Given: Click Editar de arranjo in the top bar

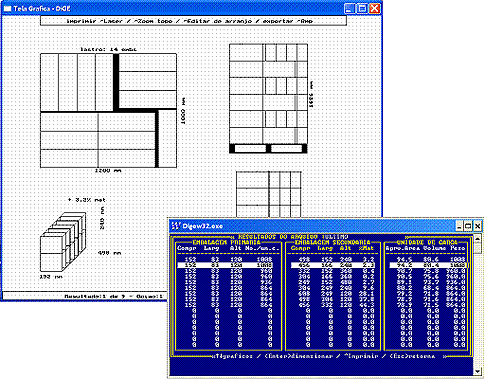Looking at the screenshot, I should tap(218, 21).
